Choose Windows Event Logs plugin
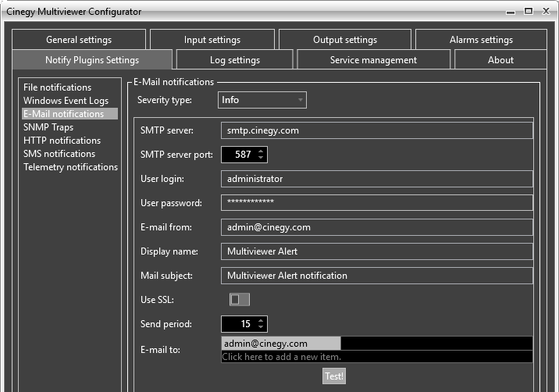The height and width of the screenshot is (392, 559). (x=66, y=101)
